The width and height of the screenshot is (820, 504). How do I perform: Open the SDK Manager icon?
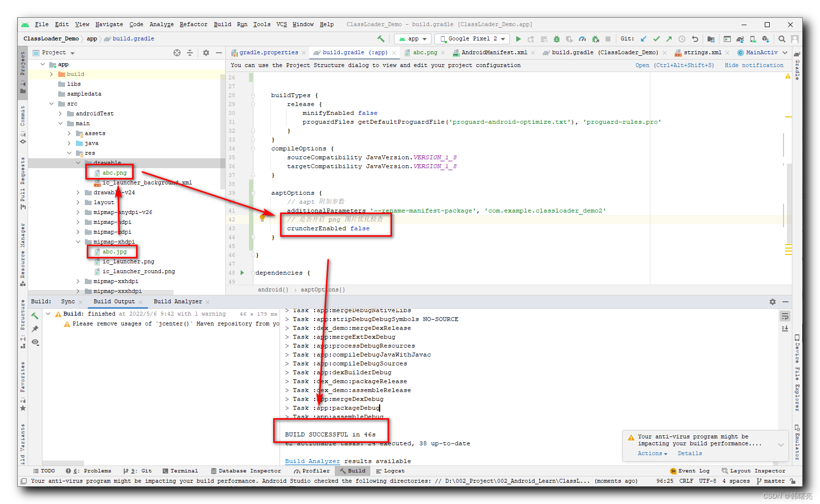[x=765, y=38]
